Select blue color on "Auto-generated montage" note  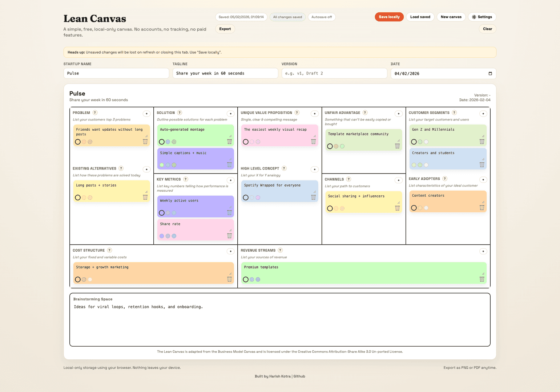pyautogui.click(x=168, y=142)
